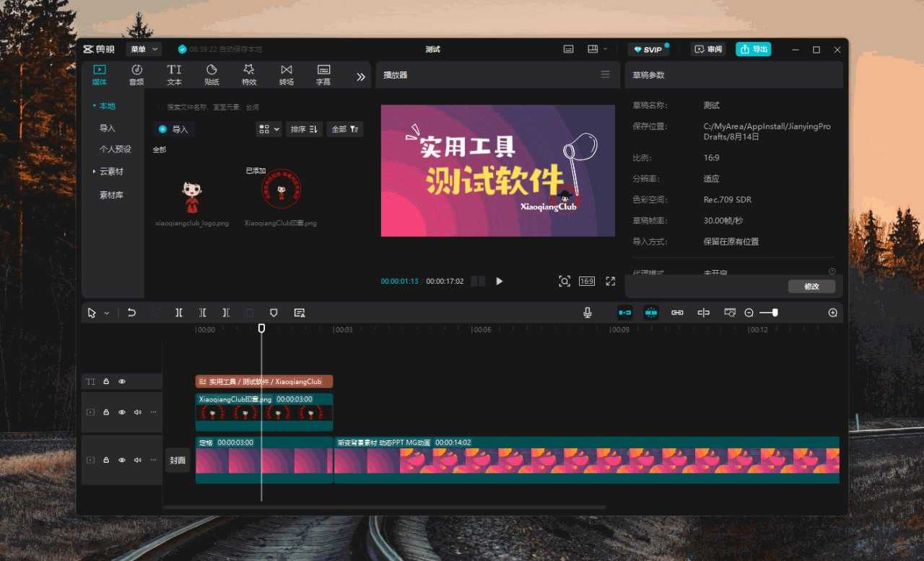924x561 pixels.
Task: Click the 导入 import button with plus
Action: [173, 129]
